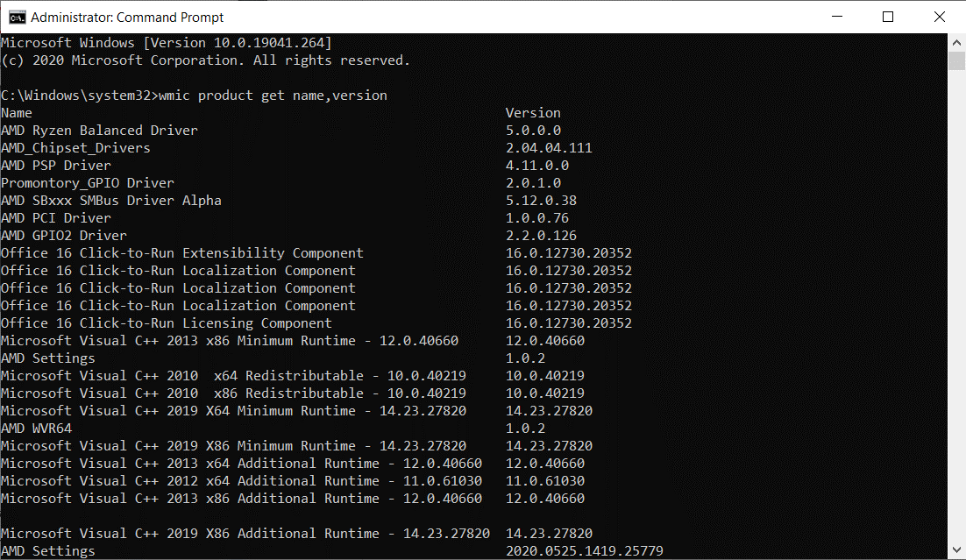
Task: Click the 'Microsoft Windows [Version 10.0.19041.264]' line
Action: pos(167,43)
